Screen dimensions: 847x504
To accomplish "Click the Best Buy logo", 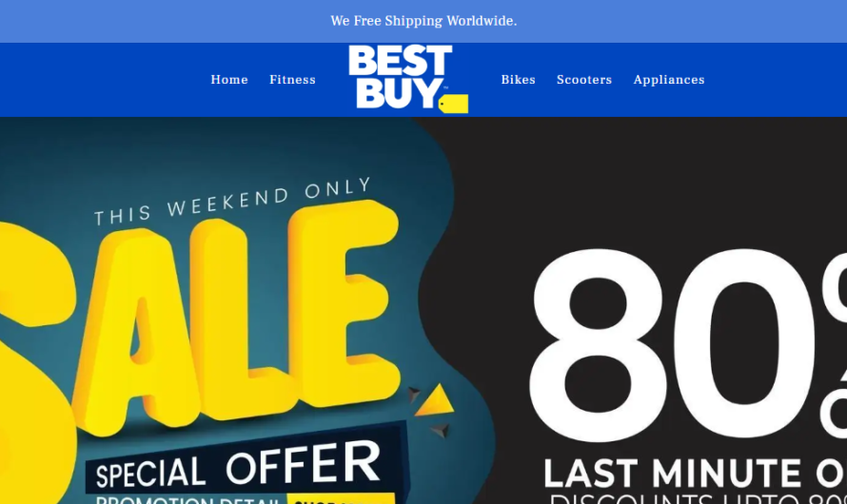I will pyautogui.click(x=408, y=79).
